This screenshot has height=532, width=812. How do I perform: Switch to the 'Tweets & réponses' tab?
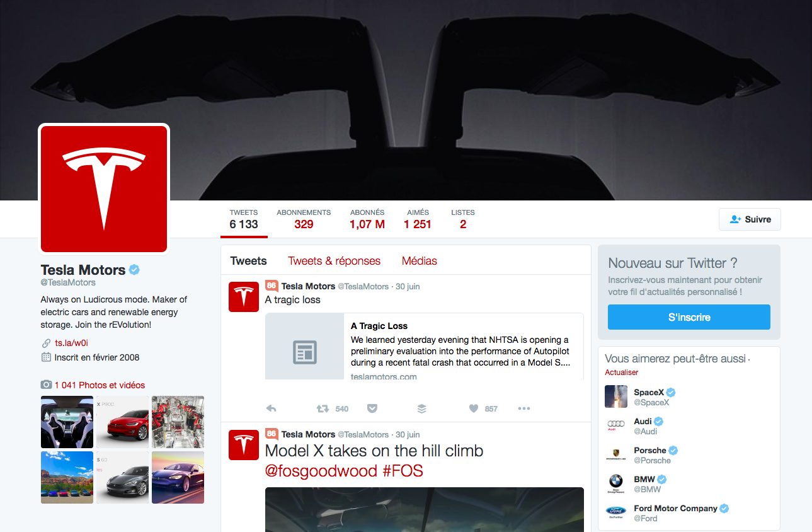coord(334,261)
